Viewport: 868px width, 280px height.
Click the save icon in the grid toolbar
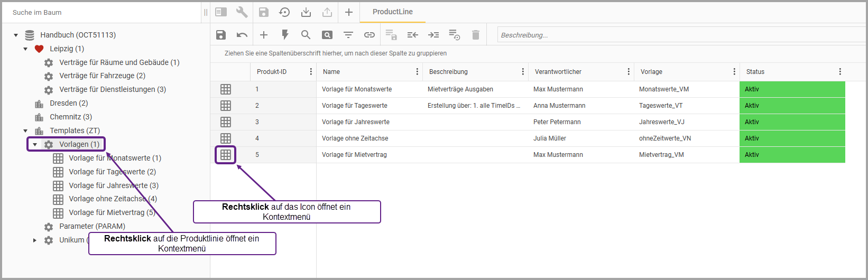pyautogui.click(x=221, y=35)
